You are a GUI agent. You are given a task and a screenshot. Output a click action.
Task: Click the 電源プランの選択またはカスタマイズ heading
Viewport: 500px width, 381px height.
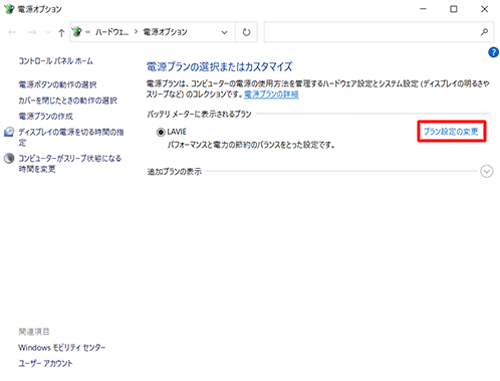click(x=219, y=67)
